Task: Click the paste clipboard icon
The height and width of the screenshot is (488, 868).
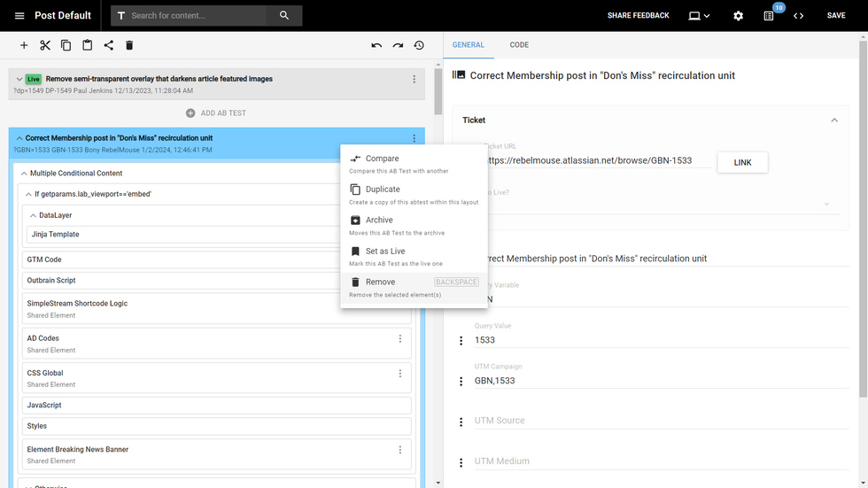Action: tap(87, 45)
